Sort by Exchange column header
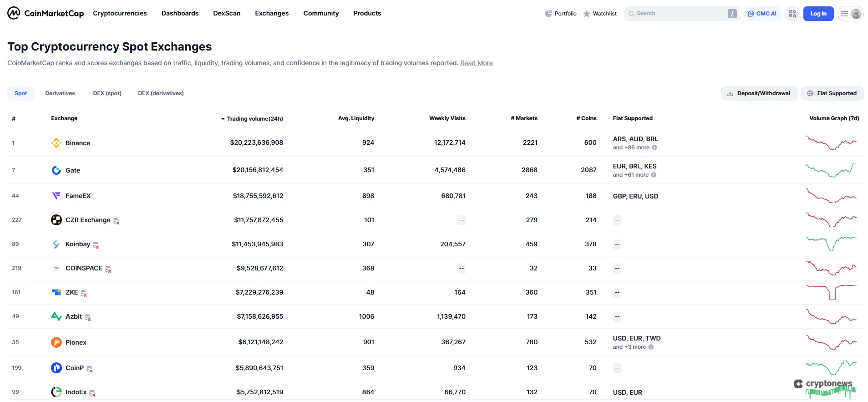The height and width of the screenshot is (402, 868). [x=64, y=118]
